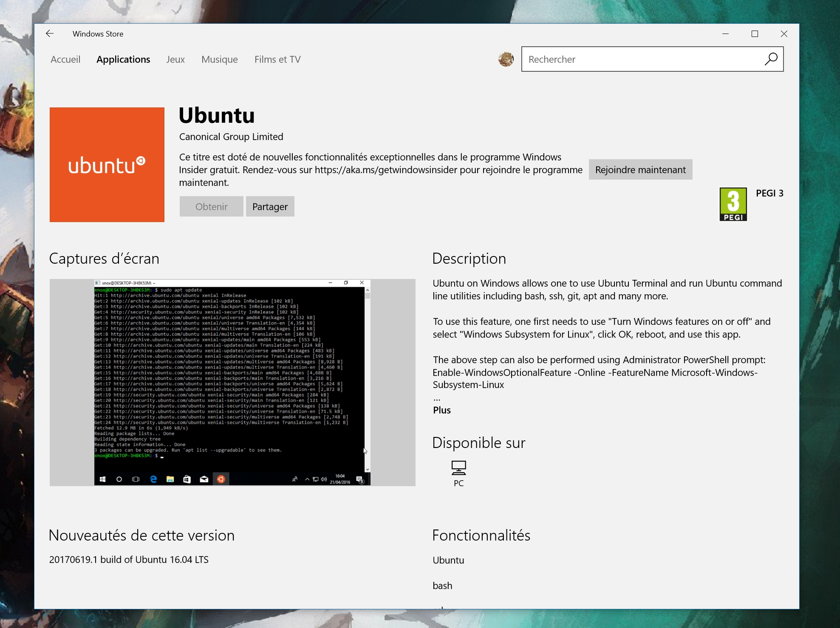Minimize the Windows Store window
The image size is (840, 628).
coord(725,34)
